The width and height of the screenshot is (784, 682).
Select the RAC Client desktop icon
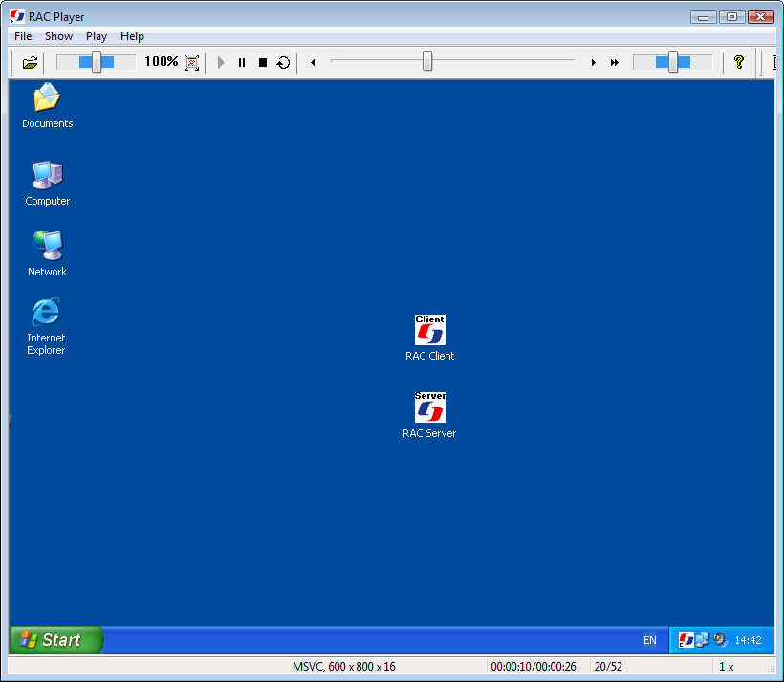click(430, 339)
